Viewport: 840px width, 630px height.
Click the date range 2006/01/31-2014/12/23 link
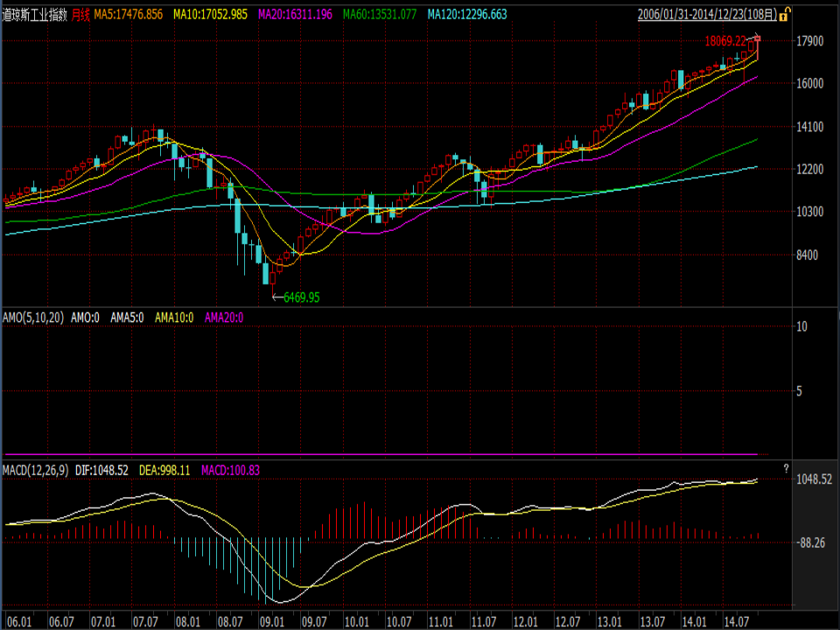[x=707, y=15]
